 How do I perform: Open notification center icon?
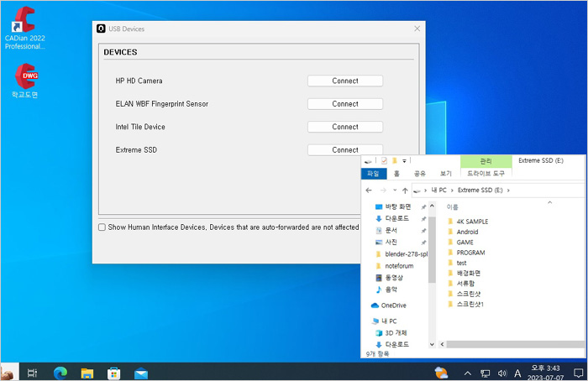578,373
